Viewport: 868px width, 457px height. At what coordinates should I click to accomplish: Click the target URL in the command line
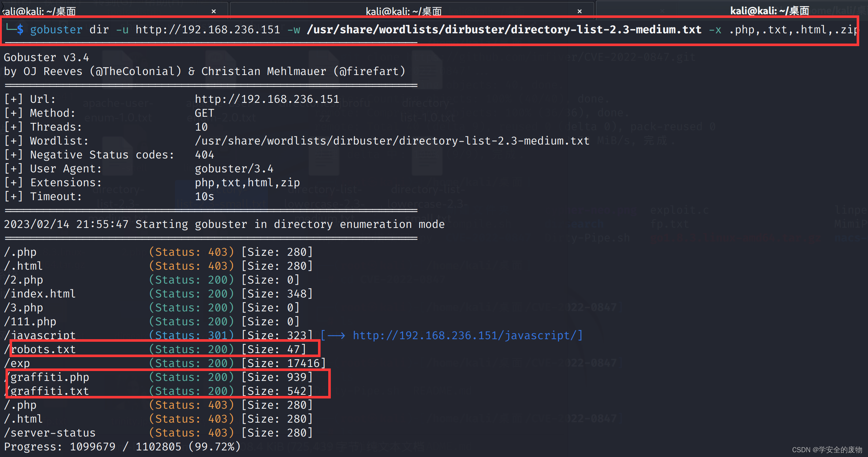point(208,29)
